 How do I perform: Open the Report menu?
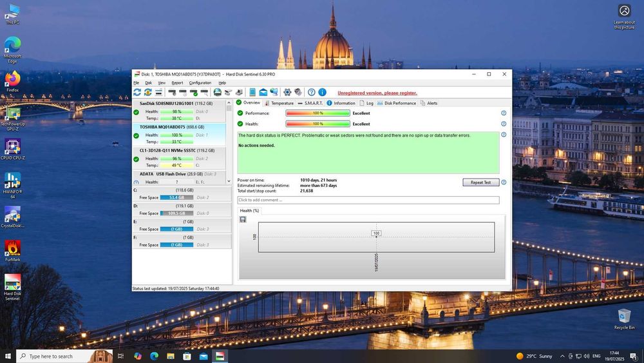point(176,83)
